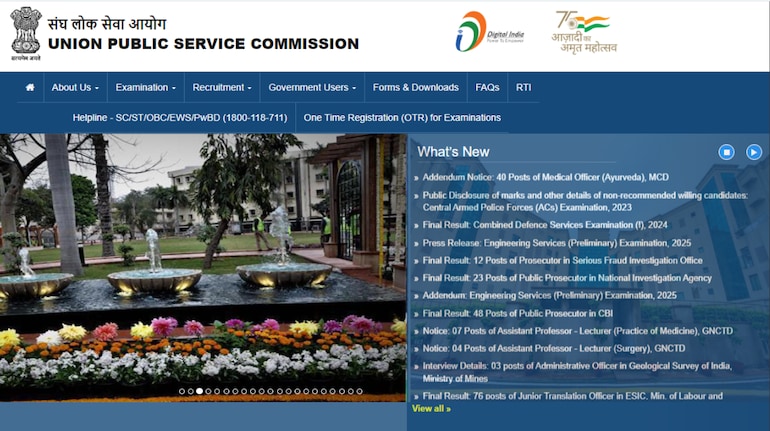
Task: Click the fountain garden banner image
Action: tap(200, 260)
